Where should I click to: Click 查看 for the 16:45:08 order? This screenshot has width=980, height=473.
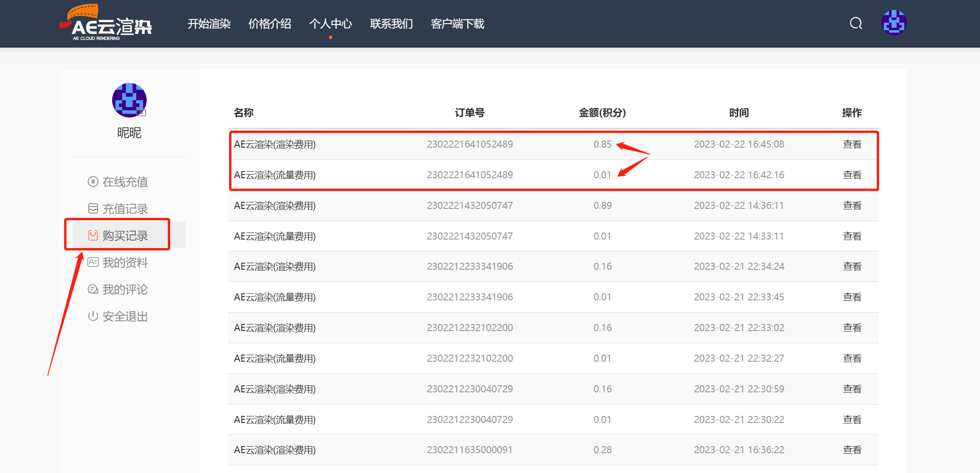click(x=852, y=144)
